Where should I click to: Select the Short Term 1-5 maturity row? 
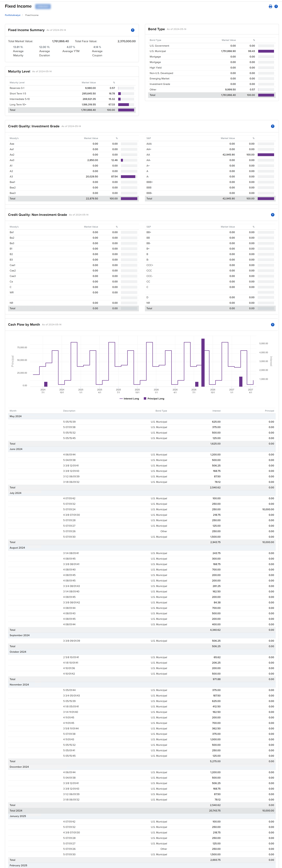coord(72,94)
